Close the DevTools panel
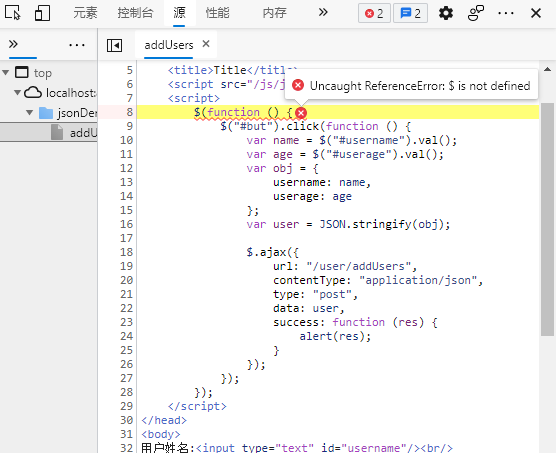The height and width of the screenshot is (453, 556). [x=536, y=13]
